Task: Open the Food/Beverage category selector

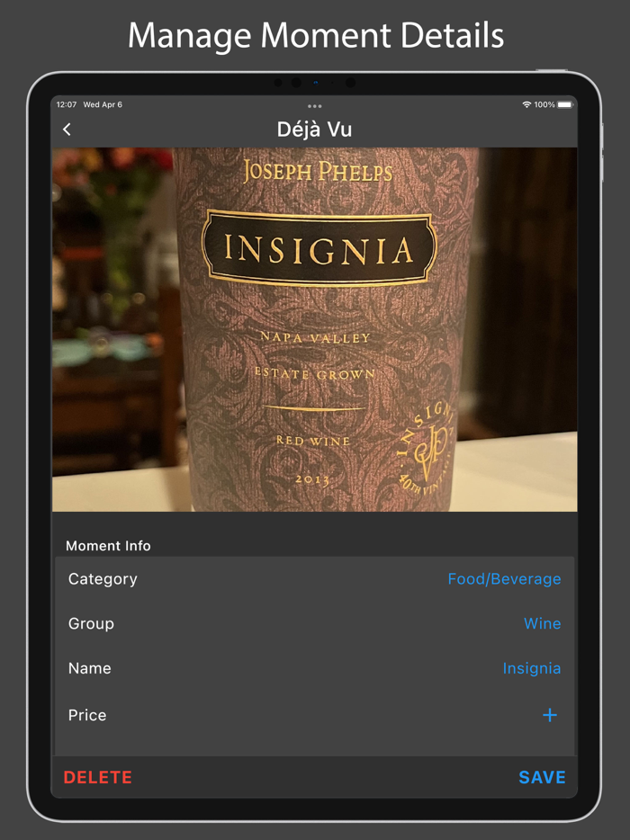Action: point(504,578)
